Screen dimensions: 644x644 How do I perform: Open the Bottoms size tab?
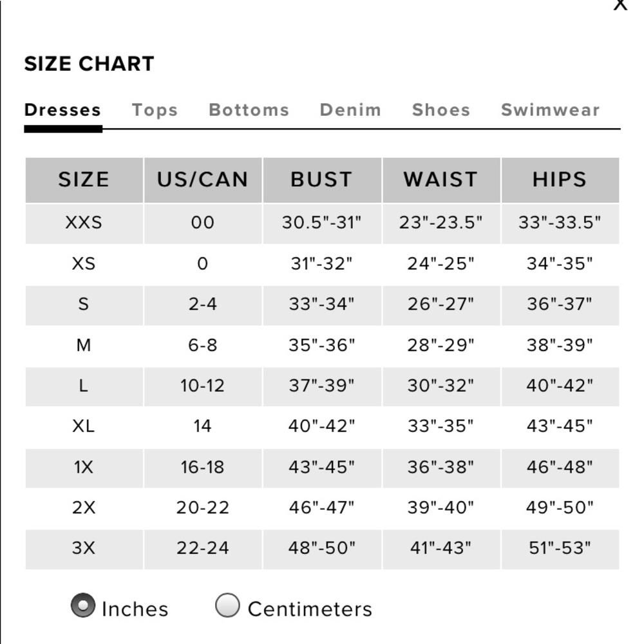point(249,110)
